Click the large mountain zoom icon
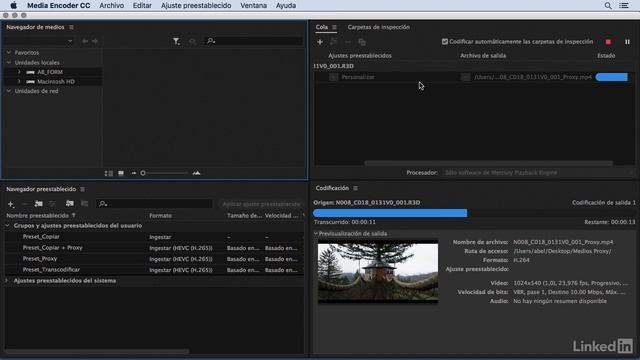This screenshot has width=640, height=360. click(x=196, y=173)
